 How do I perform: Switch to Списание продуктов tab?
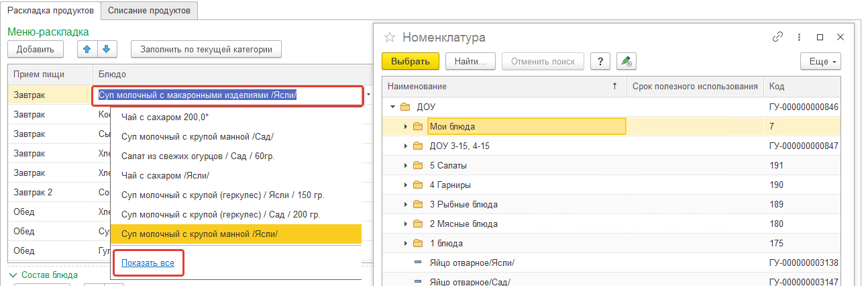click(149, 10)
